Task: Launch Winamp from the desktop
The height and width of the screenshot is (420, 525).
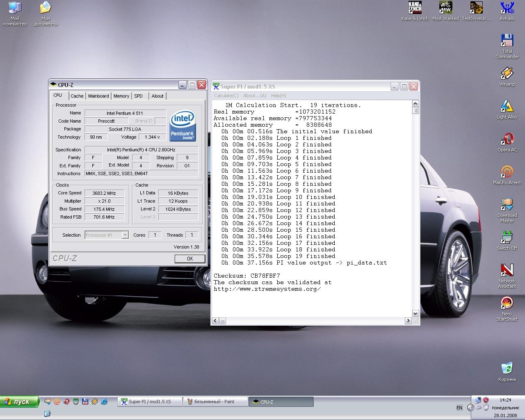Action: click(x=507, y=77)
